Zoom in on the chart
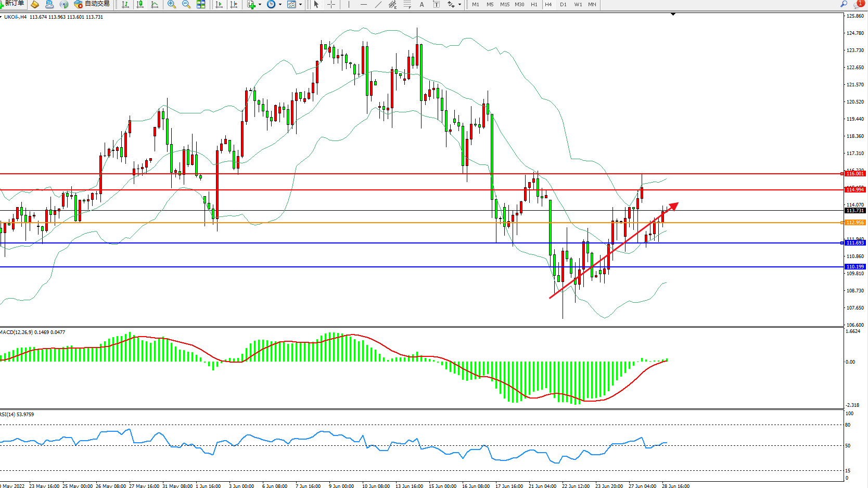Viewport: 868px width, 488px height. pyautogui.click(x=171, y=4)
